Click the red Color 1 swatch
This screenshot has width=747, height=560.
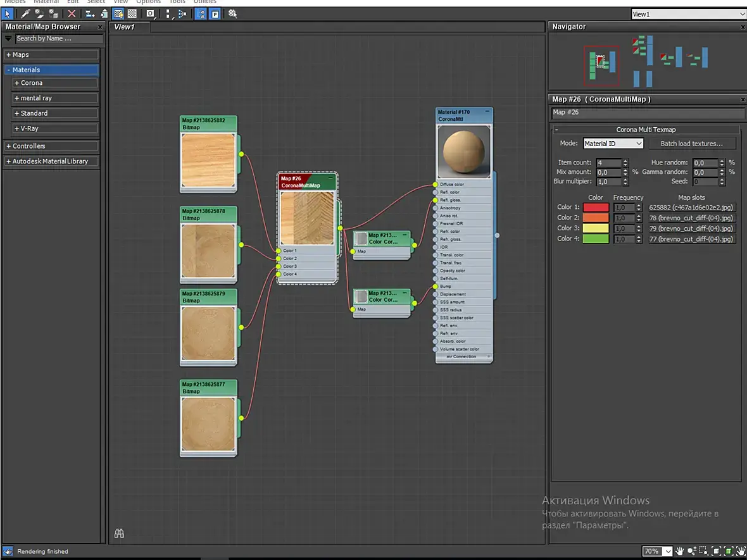596,207
